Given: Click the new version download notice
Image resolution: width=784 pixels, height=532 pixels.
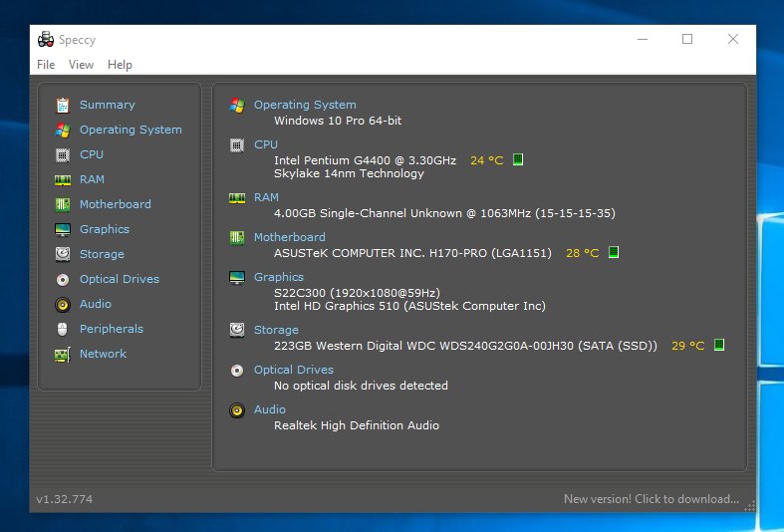Looking at the screenshot, I should coord(652,499).
